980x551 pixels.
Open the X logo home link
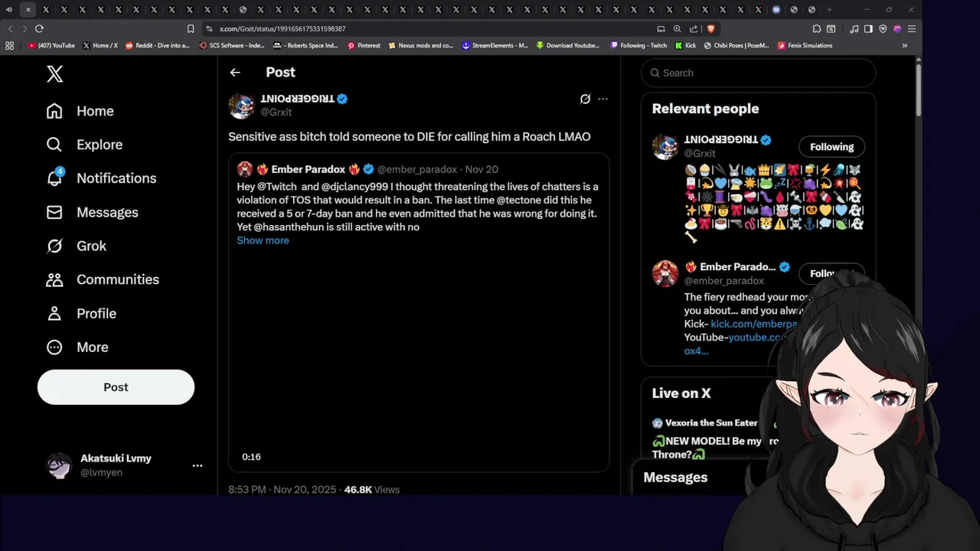coord(54,73)
